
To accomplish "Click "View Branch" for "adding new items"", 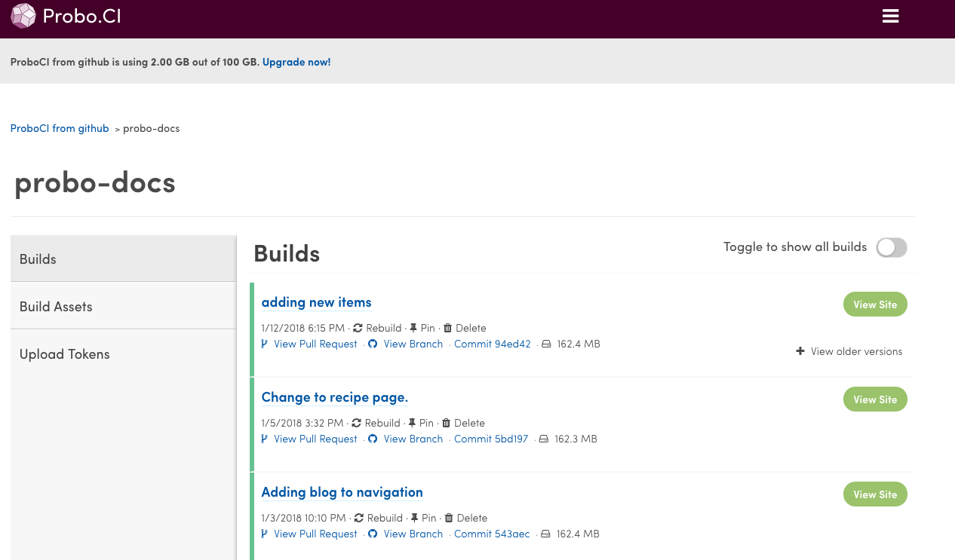I will (x=413, y=344).
